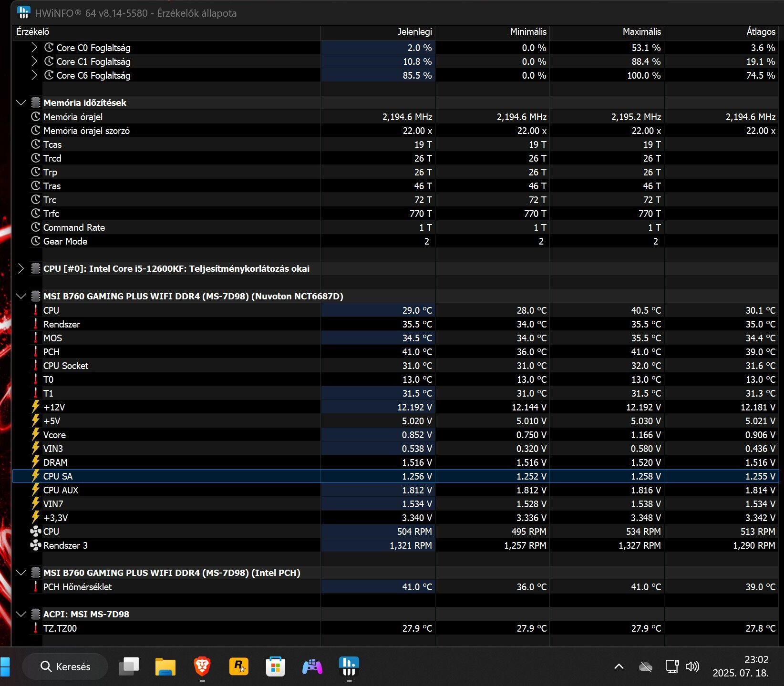784x686 pixels.
Task: Click the lightning bolt icon beside Vcore
Action: click(x=35, y=434)
